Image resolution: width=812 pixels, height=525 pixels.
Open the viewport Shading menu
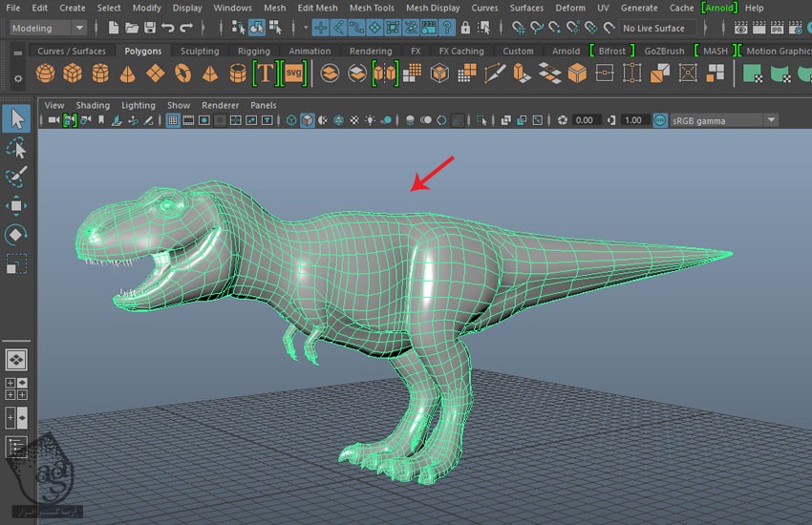[x=93, y=105]
